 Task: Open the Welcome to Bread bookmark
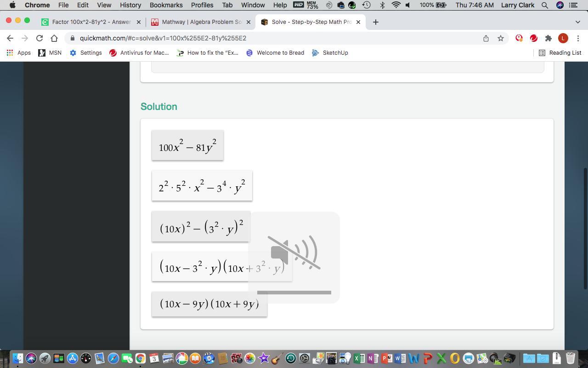275,53
